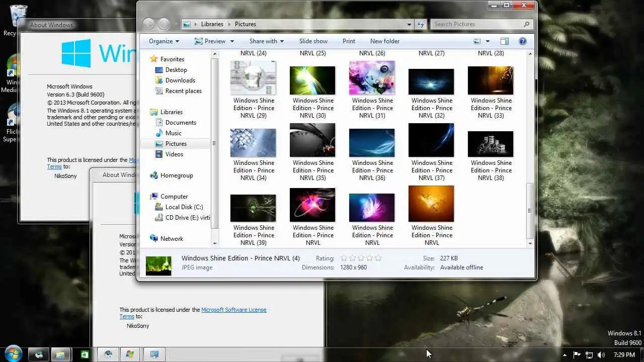Click Libraries in the address breadcrumb
The height and width of the screenshot is (362, 644).
point(212,24)
